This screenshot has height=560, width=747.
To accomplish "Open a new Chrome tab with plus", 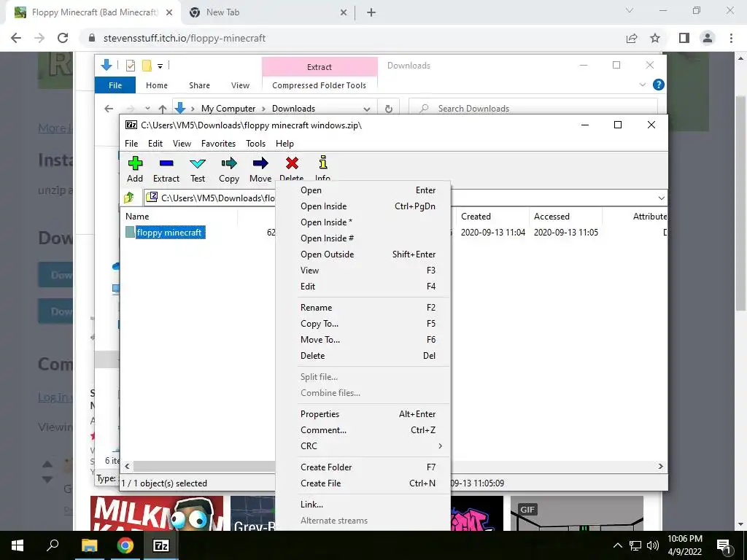I will click(x=371, y=12).
